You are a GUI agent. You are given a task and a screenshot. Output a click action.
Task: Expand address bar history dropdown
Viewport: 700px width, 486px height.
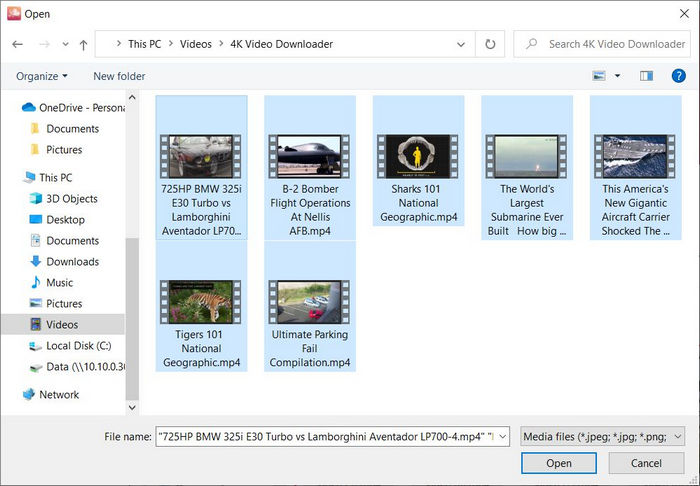[461, 44]
